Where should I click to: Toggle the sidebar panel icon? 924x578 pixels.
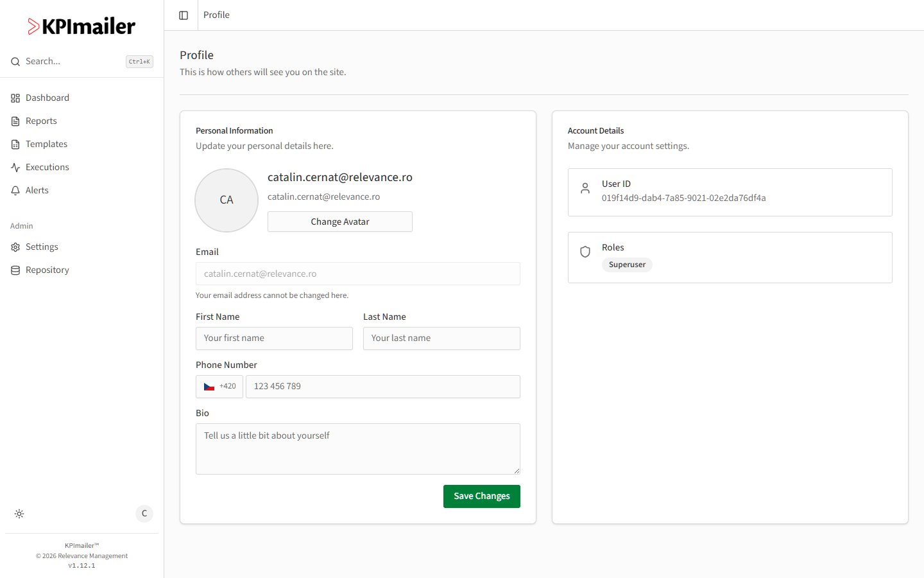coord(184,15)
